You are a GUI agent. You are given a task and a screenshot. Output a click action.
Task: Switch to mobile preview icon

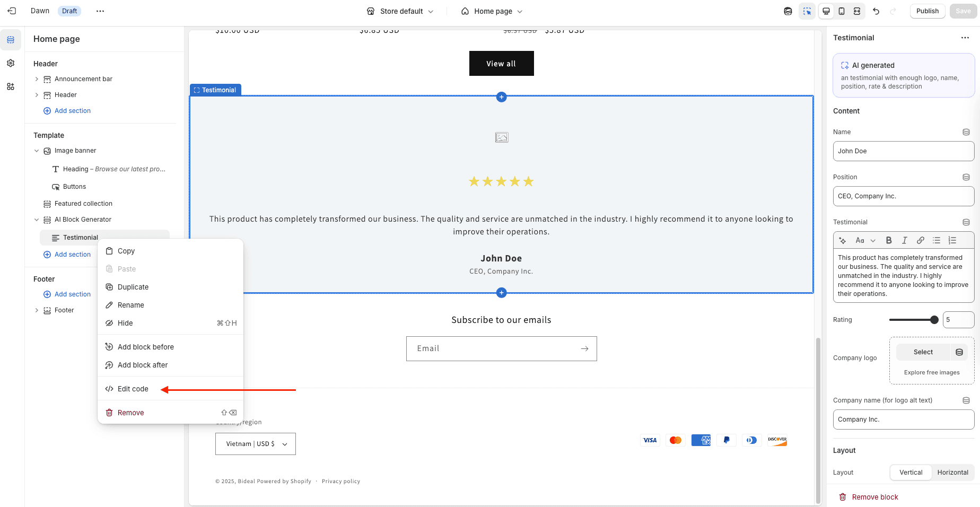842,11
